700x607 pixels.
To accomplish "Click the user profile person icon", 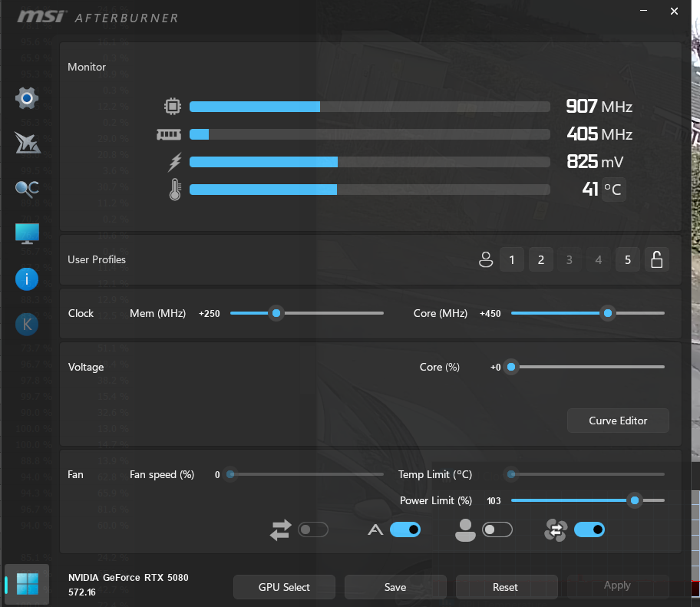I will (485, 260).
